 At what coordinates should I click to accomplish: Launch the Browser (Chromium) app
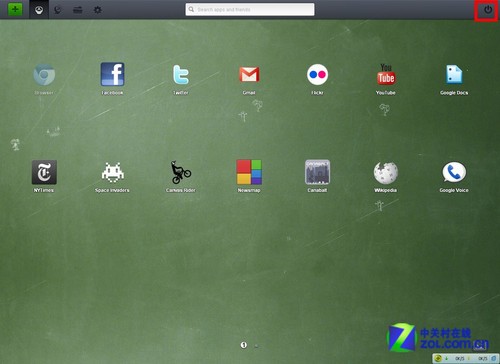pos(44,75)
